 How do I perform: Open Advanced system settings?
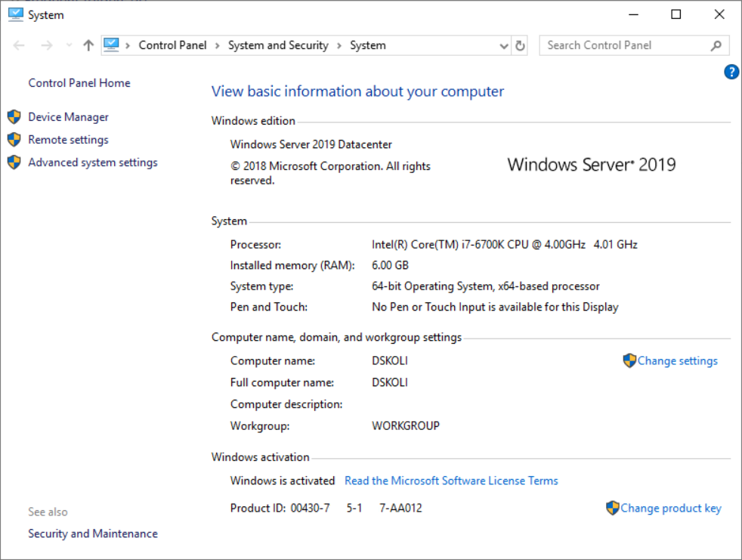[x=93, y=162]
